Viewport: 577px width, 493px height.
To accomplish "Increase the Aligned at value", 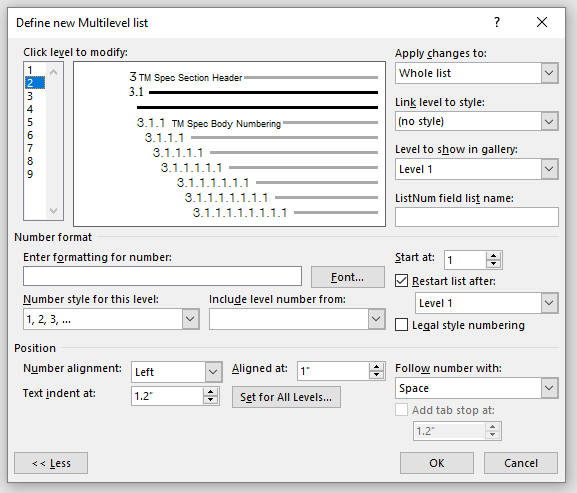I will 376,367.
